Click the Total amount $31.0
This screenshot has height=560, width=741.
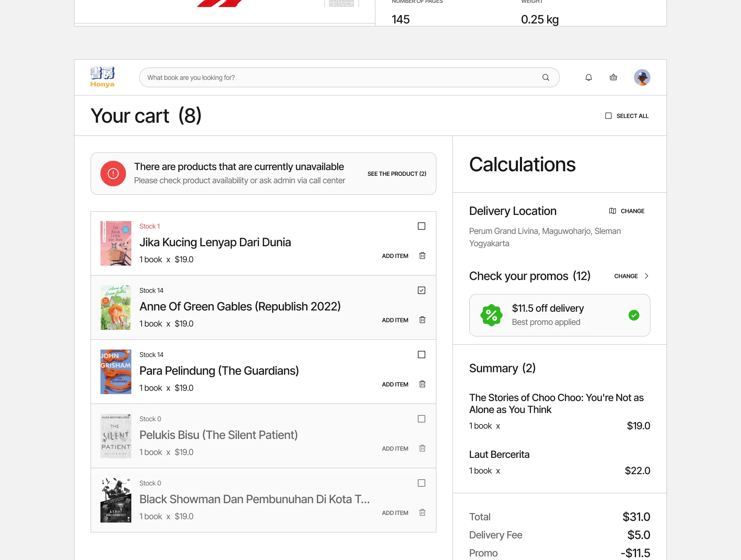tap(636, 517)
